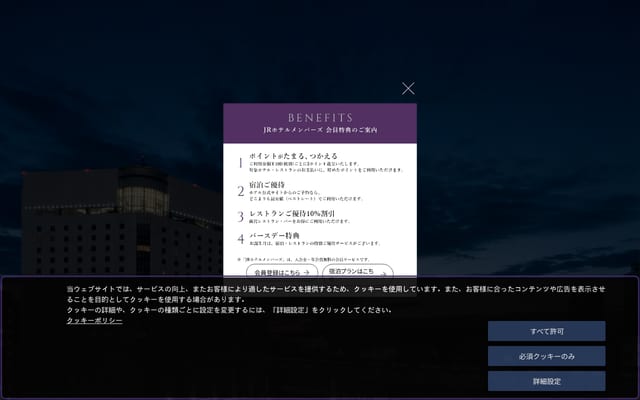Viewport: 640px width, 400px height.
Task: Click 宿泊プランはこちら button
Action: [x=358, y=271]
